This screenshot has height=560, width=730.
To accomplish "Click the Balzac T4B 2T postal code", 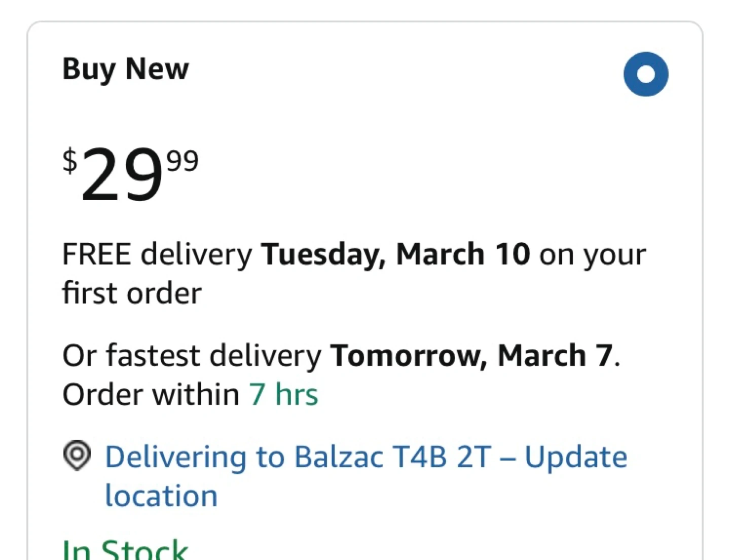I will pyautogui.click(x=393, y=457).
